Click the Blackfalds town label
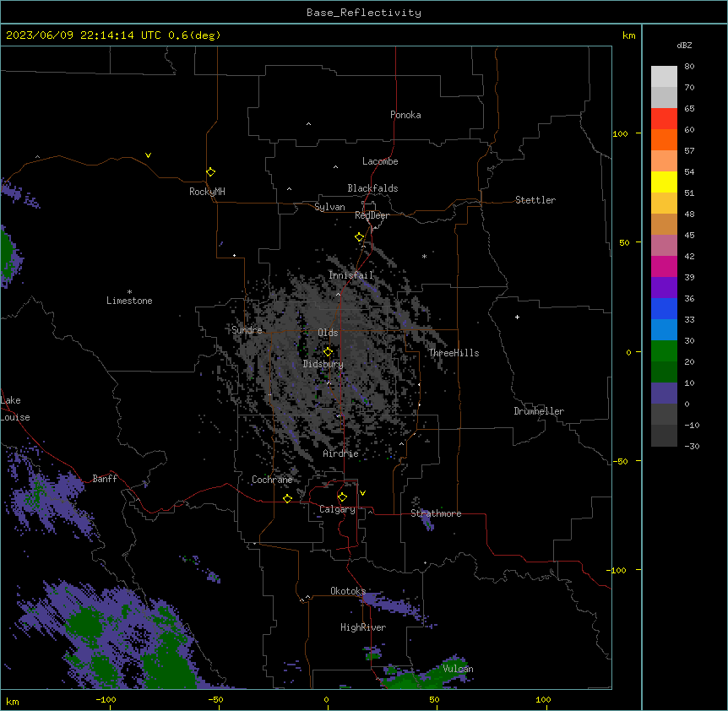This screenshot has width=728, height=711. click(372, 188)
